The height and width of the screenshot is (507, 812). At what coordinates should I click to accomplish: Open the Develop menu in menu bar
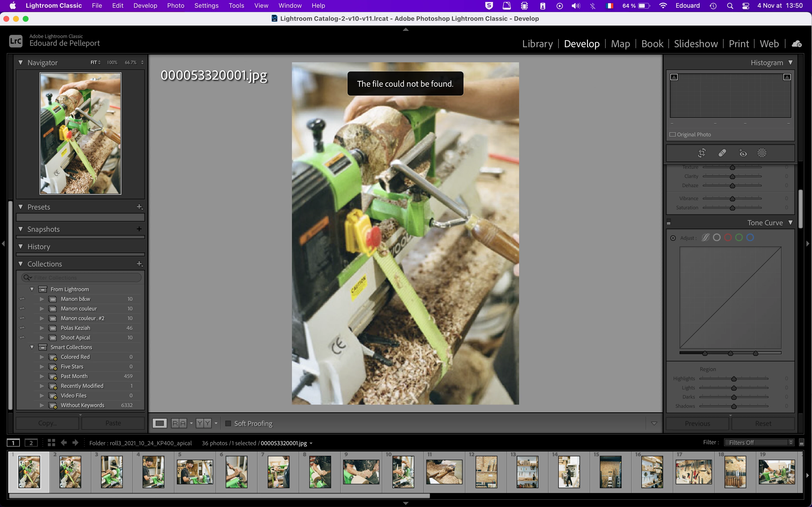click(x=145, y=6)
